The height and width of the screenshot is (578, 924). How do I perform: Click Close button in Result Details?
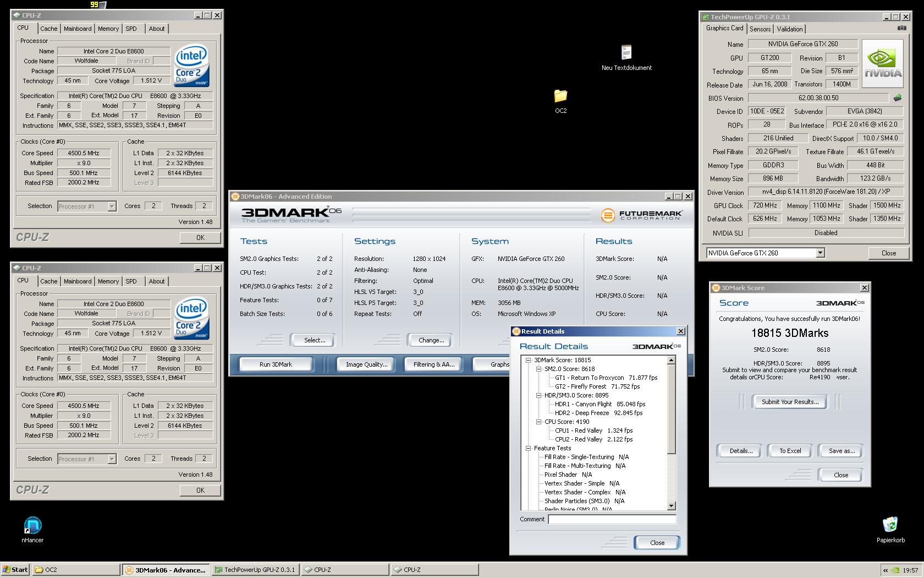[657, 543]
